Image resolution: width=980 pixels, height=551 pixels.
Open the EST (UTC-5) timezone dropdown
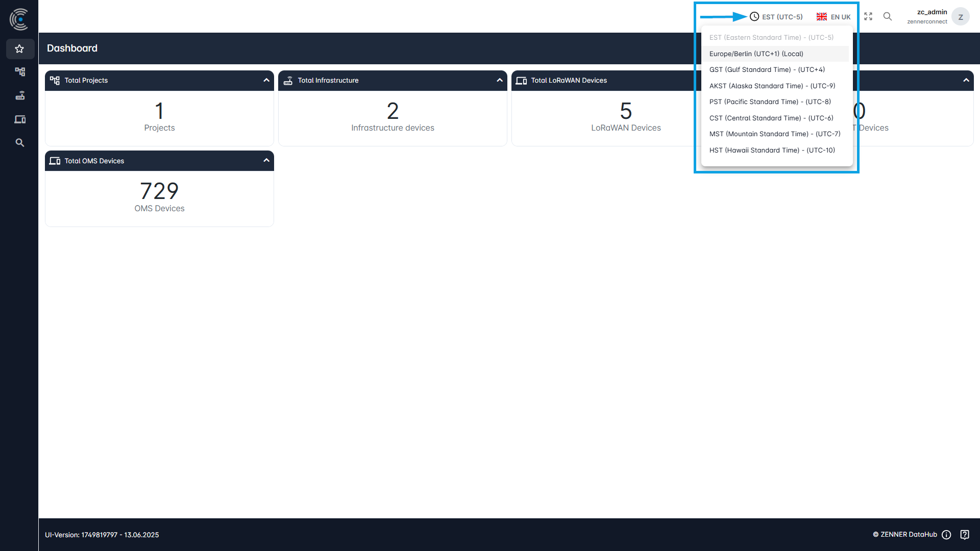(776, 17)
